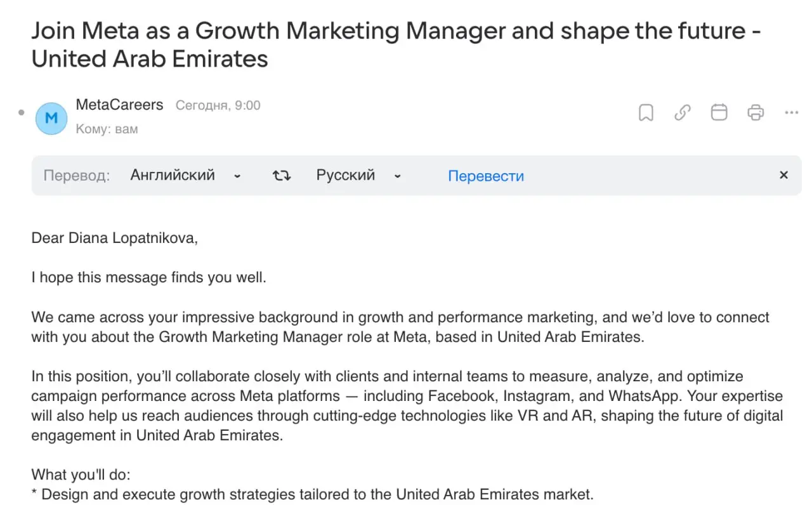
Task: Bookmark this email with the flag icon
Action: [x=646, y=113]
